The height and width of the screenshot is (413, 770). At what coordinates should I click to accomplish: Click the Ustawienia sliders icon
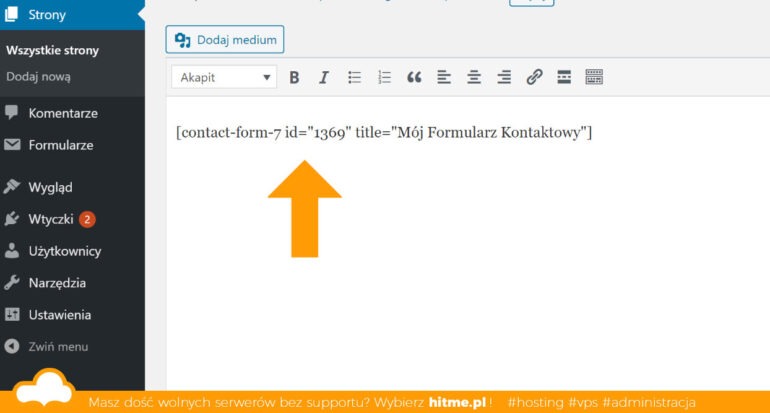(x=12, y=314)
